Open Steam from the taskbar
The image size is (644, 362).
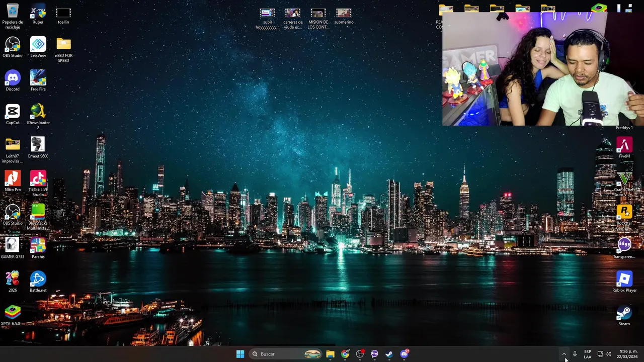[389, 354]
